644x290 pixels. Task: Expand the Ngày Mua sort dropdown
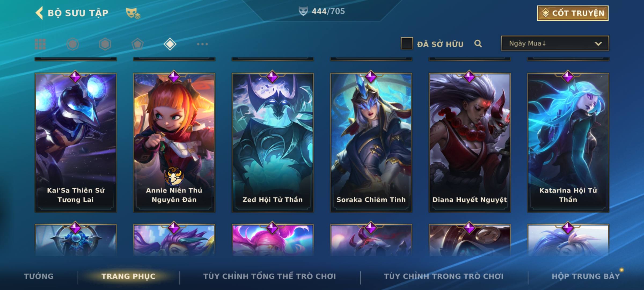(555, 44)
